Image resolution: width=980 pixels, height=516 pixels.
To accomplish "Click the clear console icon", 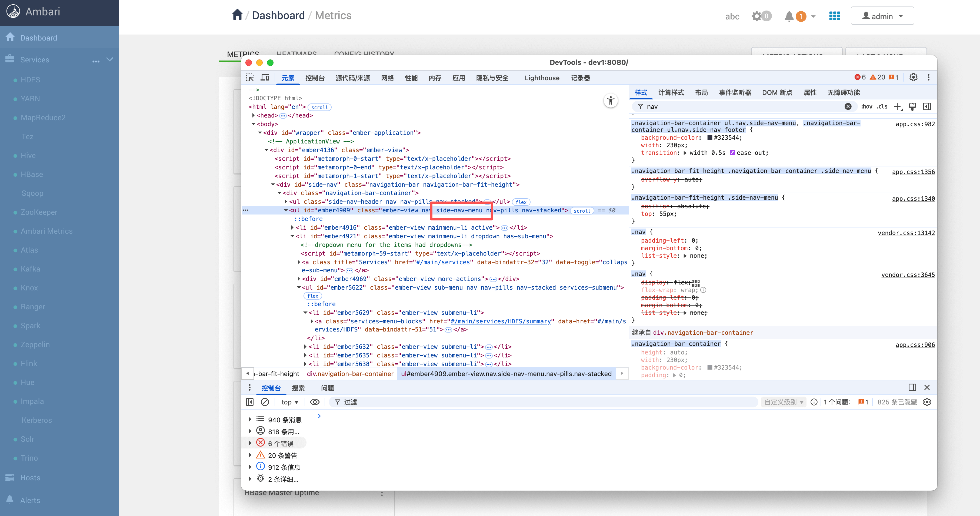I will point(265,402).
